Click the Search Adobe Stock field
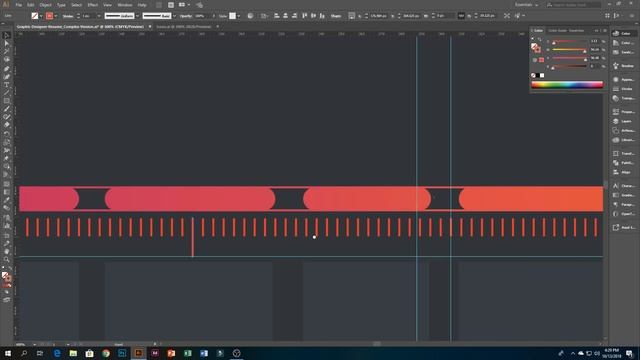This screenshot has width=640, height=360. tap(573, 5)
